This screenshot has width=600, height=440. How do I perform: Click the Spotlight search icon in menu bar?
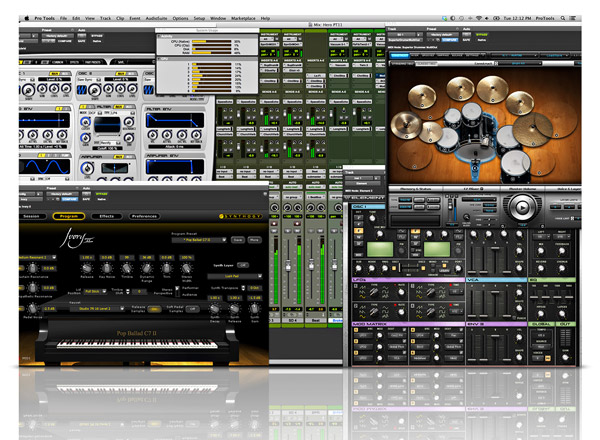tap(563, 18)
